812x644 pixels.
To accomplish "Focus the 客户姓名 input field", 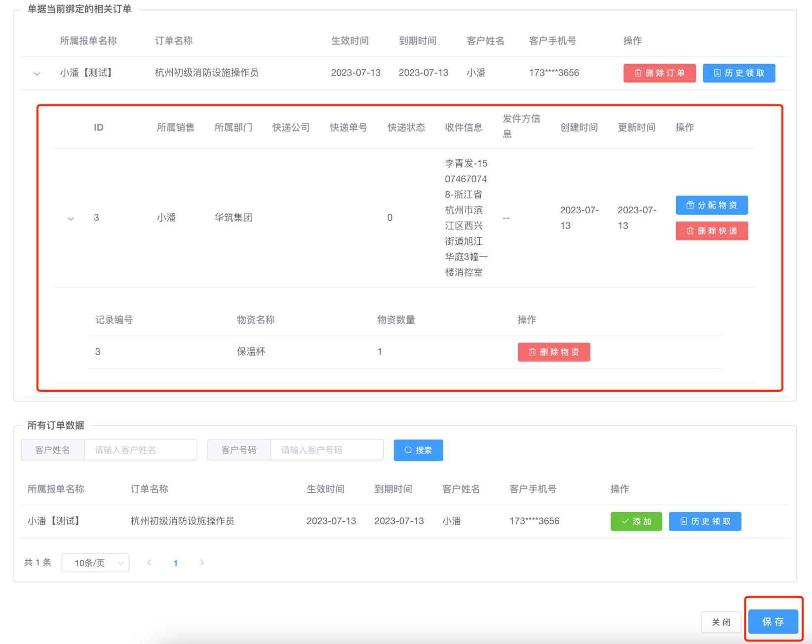I will tap(140, 450).
